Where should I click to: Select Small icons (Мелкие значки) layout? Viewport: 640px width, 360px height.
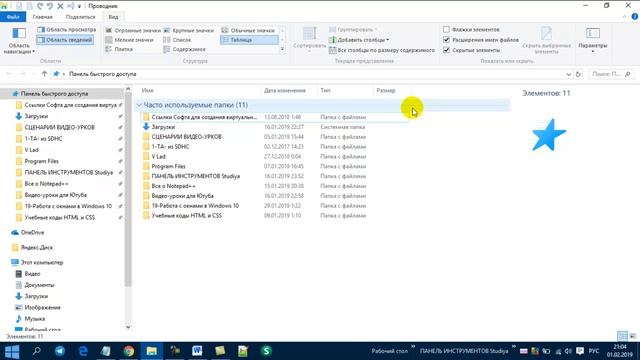click(x=129, y=40)
